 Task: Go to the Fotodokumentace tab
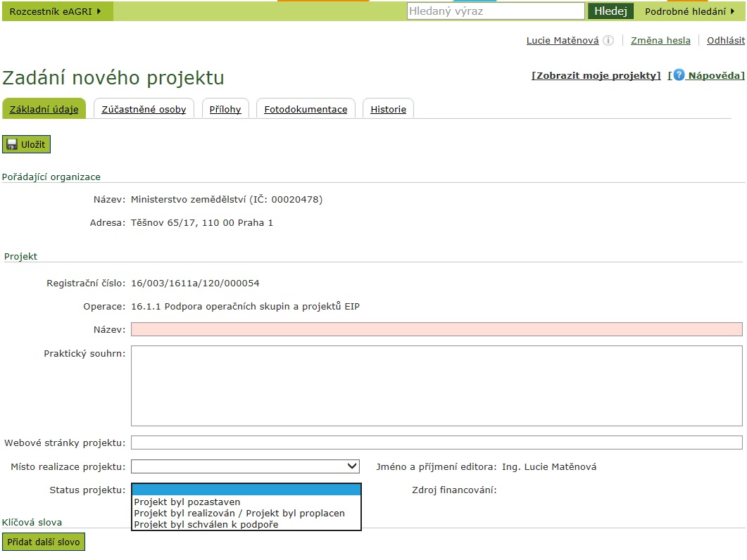point(306,109)
